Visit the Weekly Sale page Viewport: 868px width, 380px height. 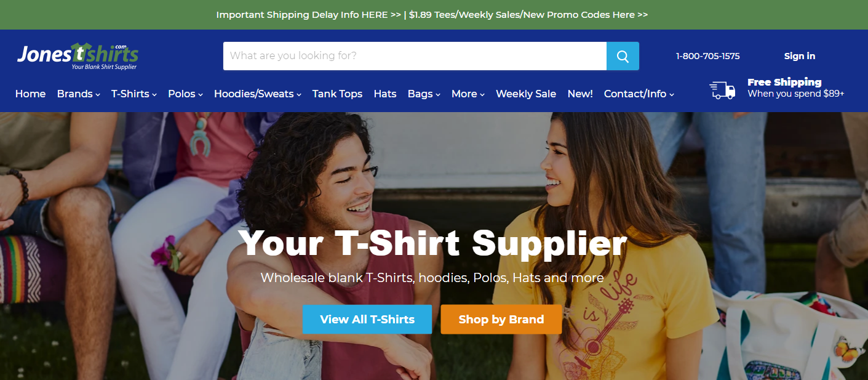pos(526,94)
